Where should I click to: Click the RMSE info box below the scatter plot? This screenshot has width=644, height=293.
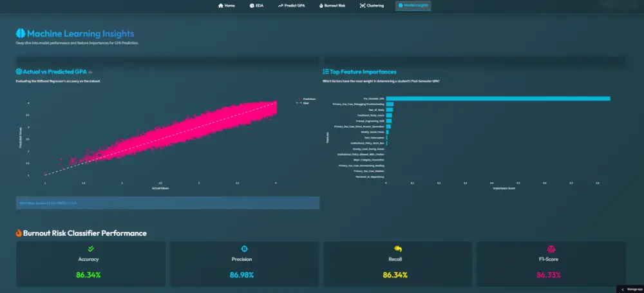coord(167,203)
